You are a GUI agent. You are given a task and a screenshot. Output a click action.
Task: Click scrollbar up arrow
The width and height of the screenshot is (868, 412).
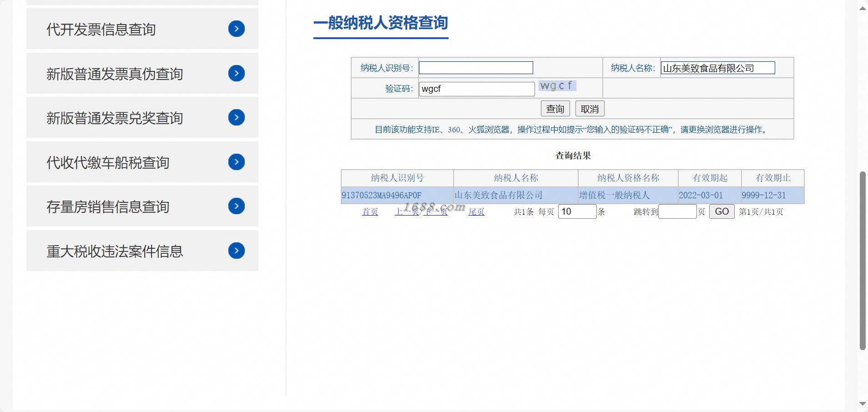(x=863, y=8)
